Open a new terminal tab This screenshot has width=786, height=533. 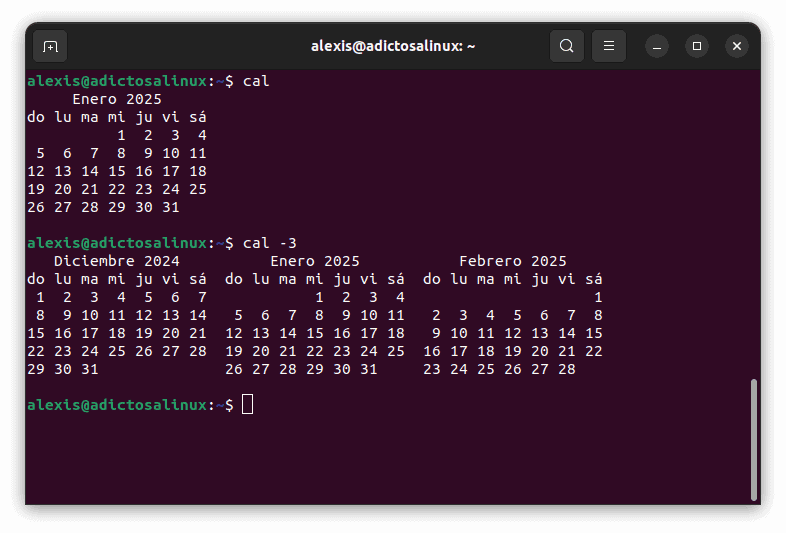(50, 46)
